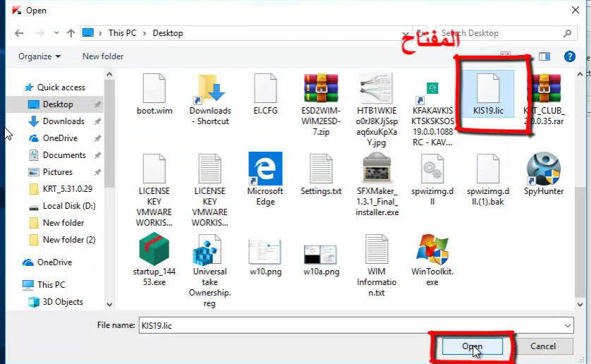Image resolution: width=591 pixels, height=364 pixels.
Task: Select the Microsoft Edge shortcut icon
Action: coord(265,168)
